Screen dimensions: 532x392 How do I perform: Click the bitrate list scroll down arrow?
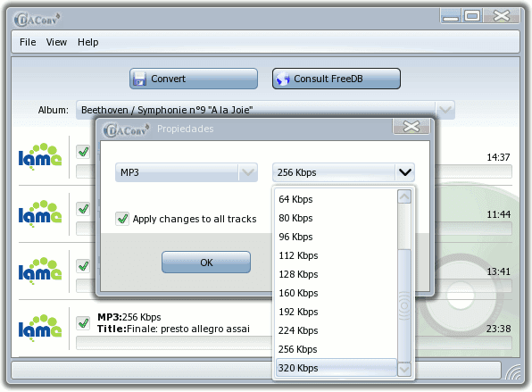point(404,370)
